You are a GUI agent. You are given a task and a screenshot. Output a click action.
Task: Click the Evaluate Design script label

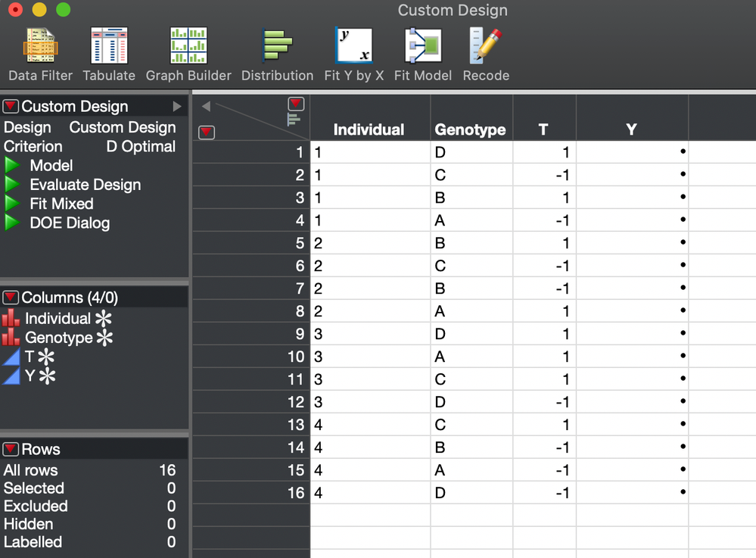[86, 185]
